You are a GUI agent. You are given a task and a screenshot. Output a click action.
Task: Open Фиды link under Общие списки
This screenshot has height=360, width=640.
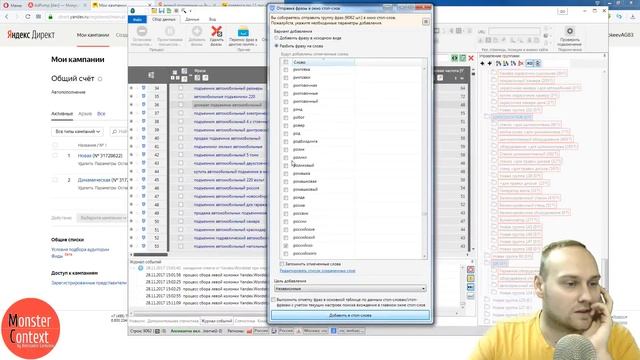57,256
